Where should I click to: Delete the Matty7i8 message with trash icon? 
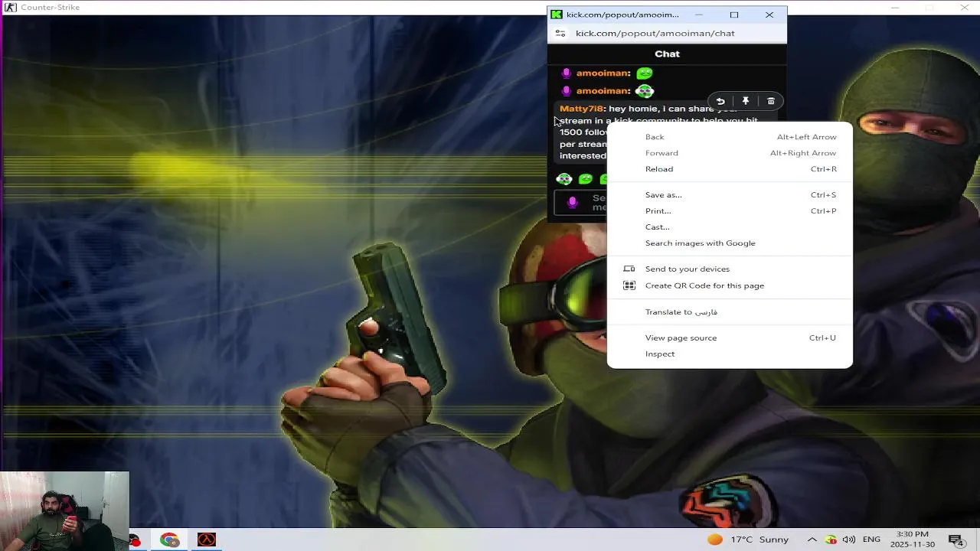(x=771, y=101)
